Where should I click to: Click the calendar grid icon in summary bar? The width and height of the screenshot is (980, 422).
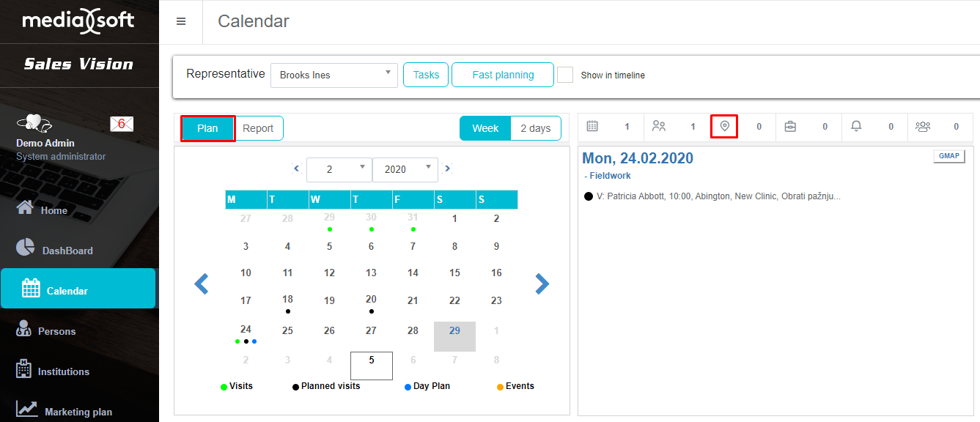point(592,127)
